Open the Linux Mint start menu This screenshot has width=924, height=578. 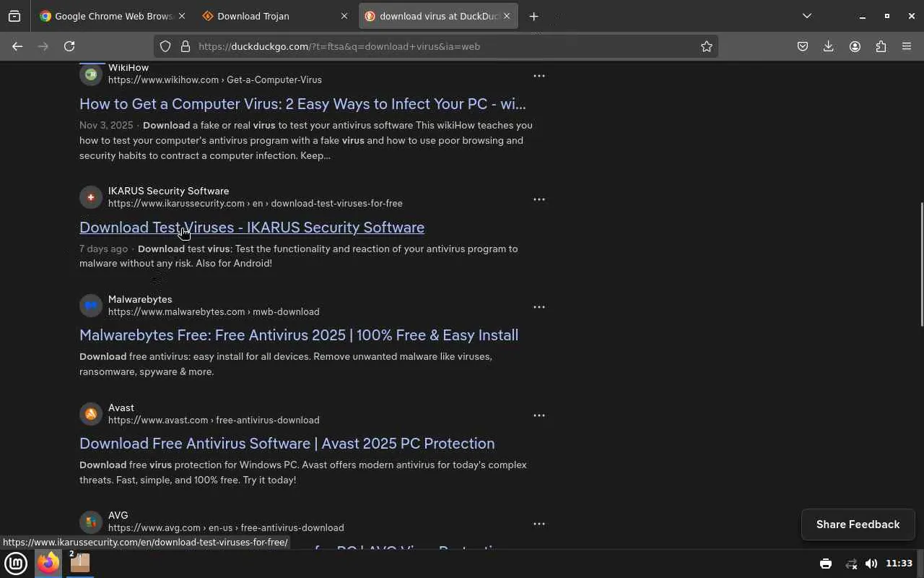click(x=16, y=563)
